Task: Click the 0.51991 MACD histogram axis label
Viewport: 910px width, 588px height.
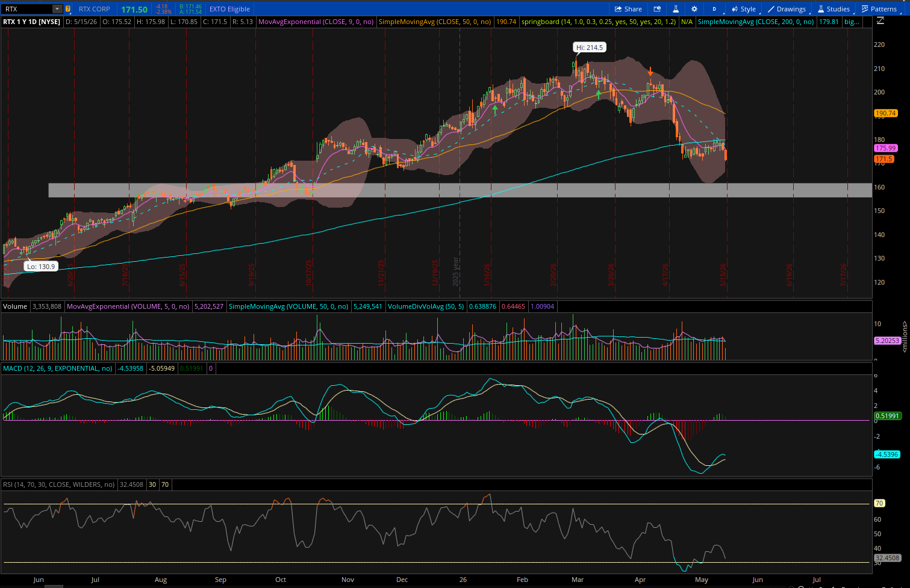Action: click(x=887, y=416)
